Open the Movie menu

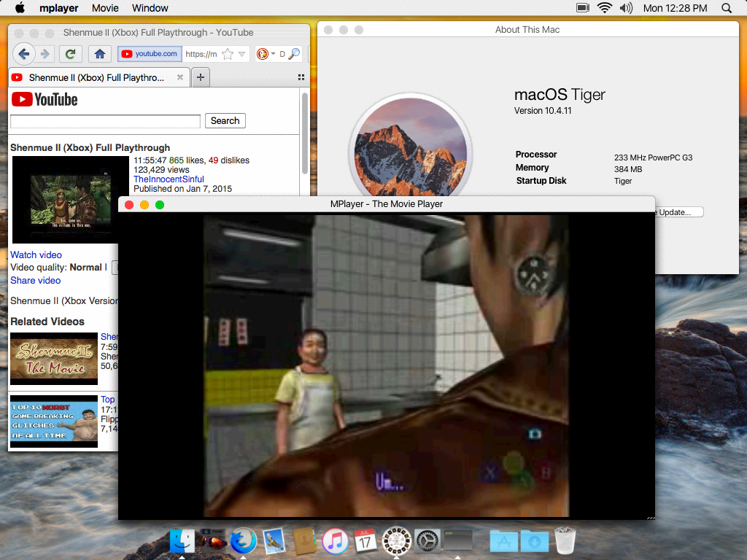(105, 8)
